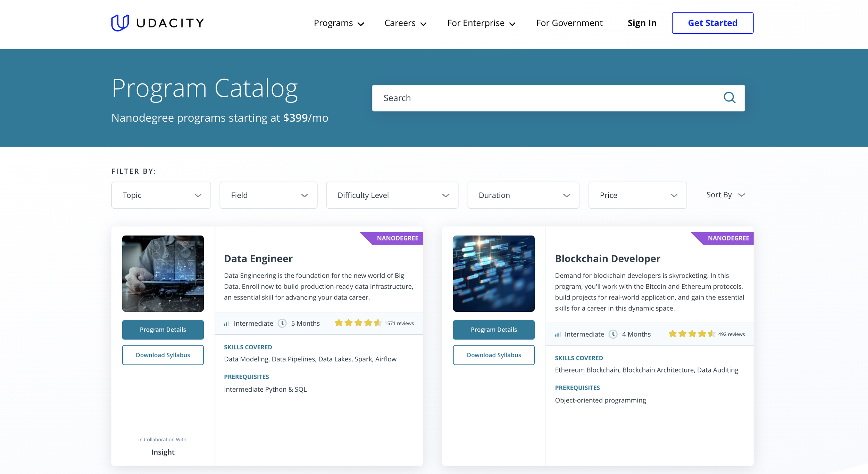Click Nanodegree badge on Blockchain Developer card
The height and width of the screenshot is (474, 868).
728,238
